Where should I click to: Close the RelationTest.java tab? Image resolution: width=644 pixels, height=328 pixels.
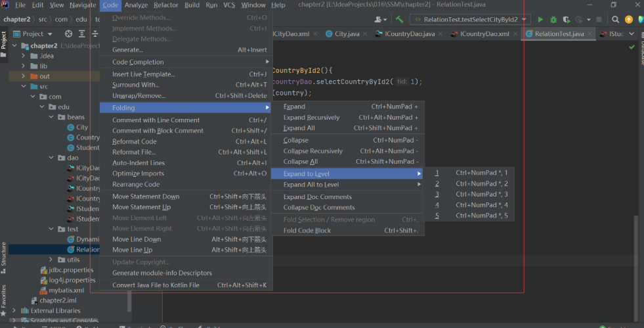(590, 34)
